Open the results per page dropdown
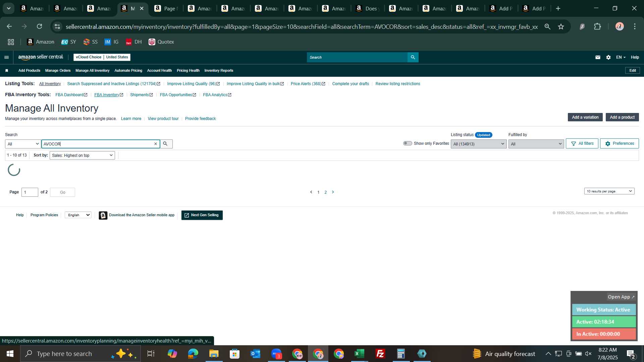 (609, 191)
